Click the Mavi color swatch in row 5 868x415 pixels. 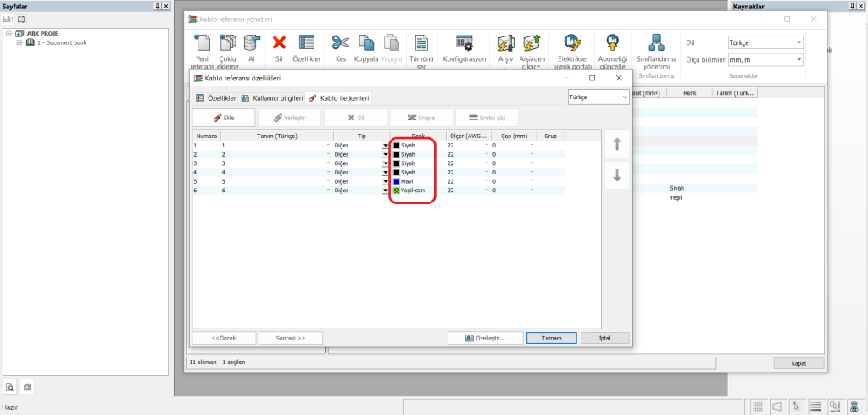point(396,180)
